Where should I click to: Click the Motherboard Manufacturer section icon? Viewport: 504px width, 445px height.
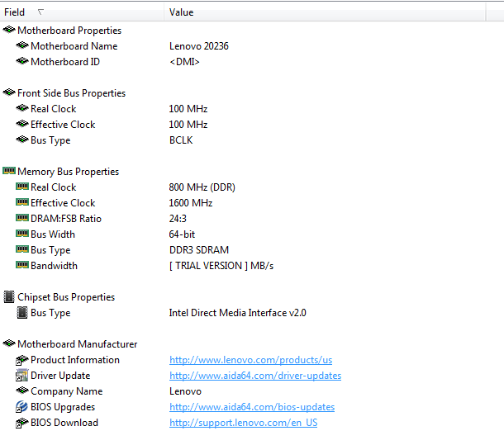[x=9, y=343]
